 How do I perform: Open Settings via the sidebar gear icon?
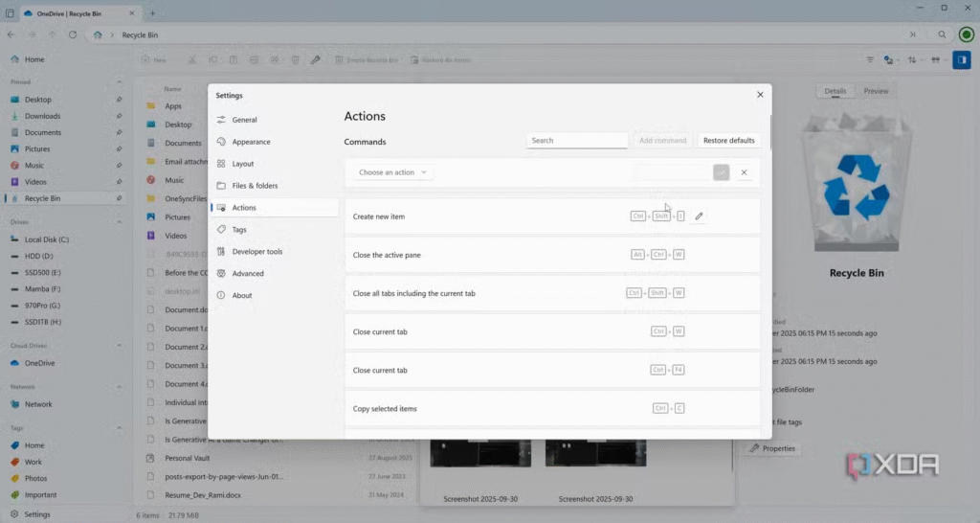[15, 514]
